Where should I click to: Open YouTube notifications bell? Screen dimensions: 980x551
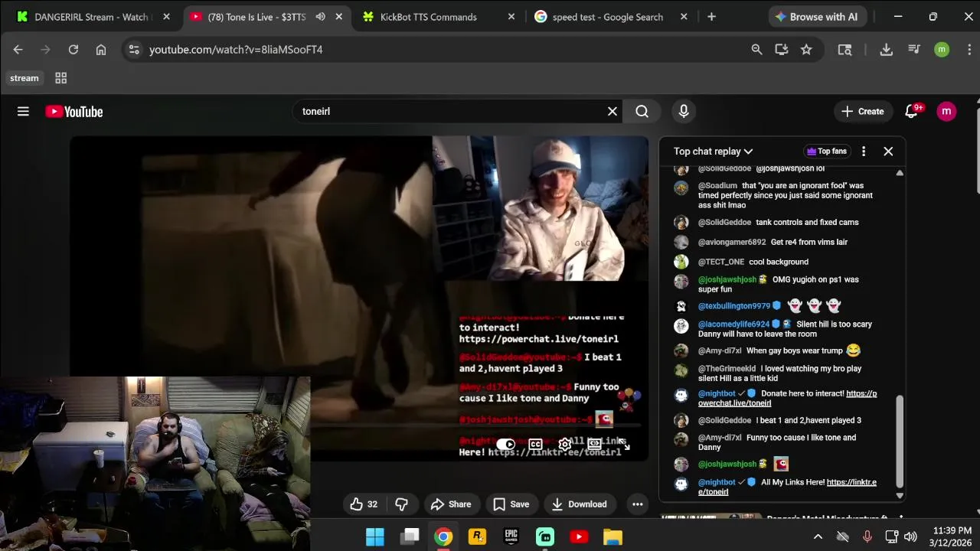pyautogui.click(x=911, y=112)
